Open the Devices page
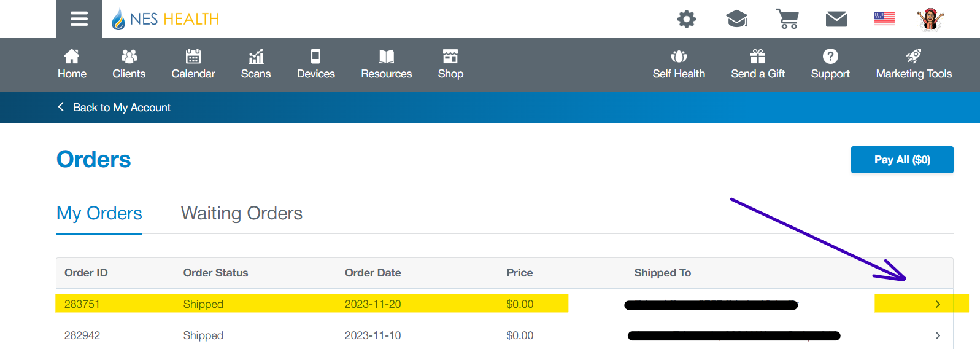The height and width of the screenshot is (349, 980). click(315, 65)
